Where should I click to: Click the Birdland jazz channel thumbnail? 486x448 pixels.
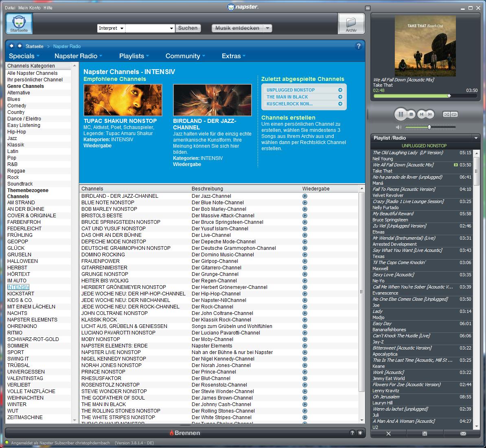click(212, 100)
